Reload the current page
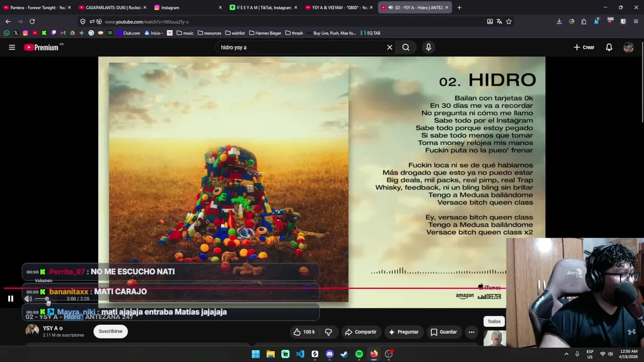The height and width of the screenshot is (362, 644). tap(32, 22)
